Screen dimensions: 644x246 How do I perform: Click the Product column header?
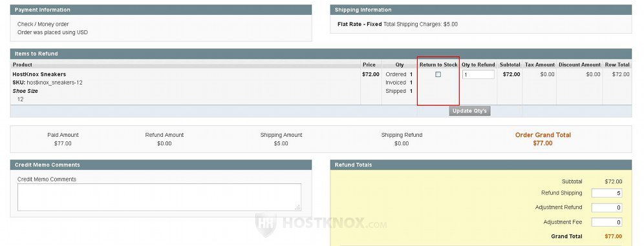22,65
